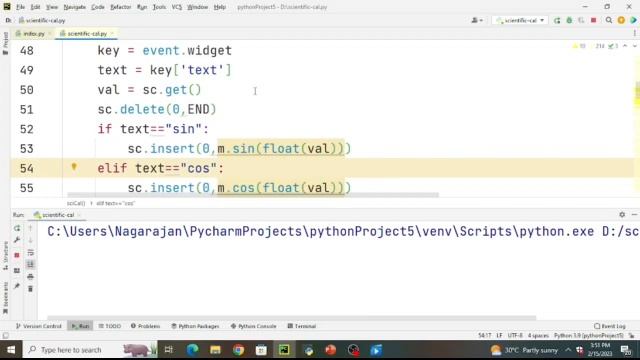640x360 pixels.
Task: Open Python Console tool window
Action: [x=253, y=326]
